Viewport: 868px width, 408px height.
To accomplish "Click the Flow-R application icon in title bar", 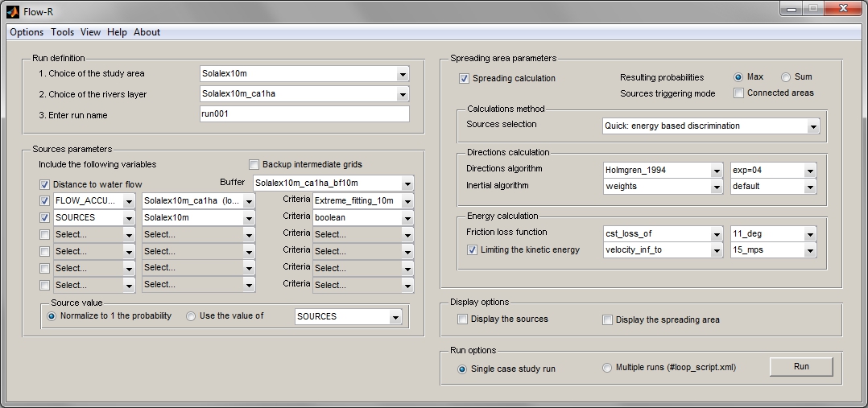I will [12, 11].
